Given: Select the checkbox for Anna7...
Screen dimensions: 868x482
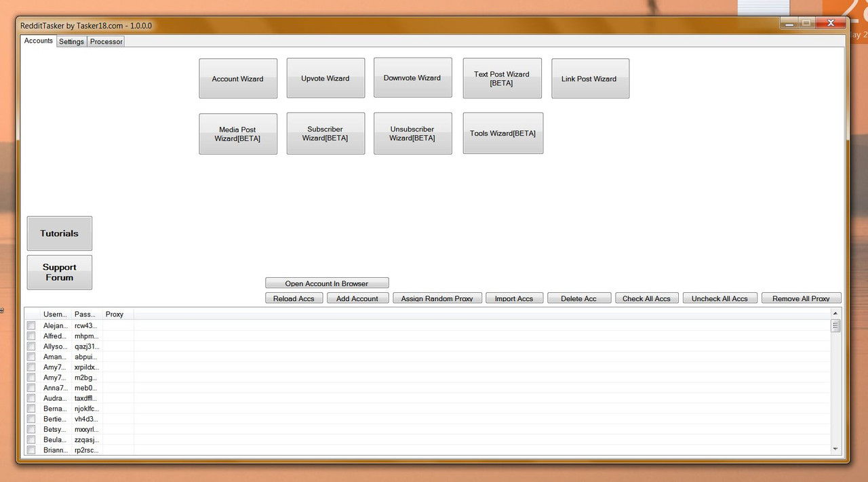Looking at the screenshot, I should [31, 388].
